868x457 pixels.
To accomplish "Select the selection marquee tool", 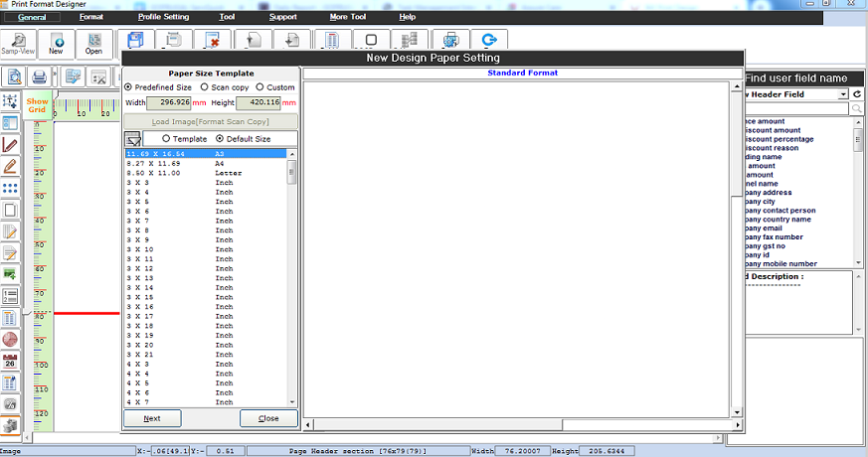I will (x=10, y=101).
